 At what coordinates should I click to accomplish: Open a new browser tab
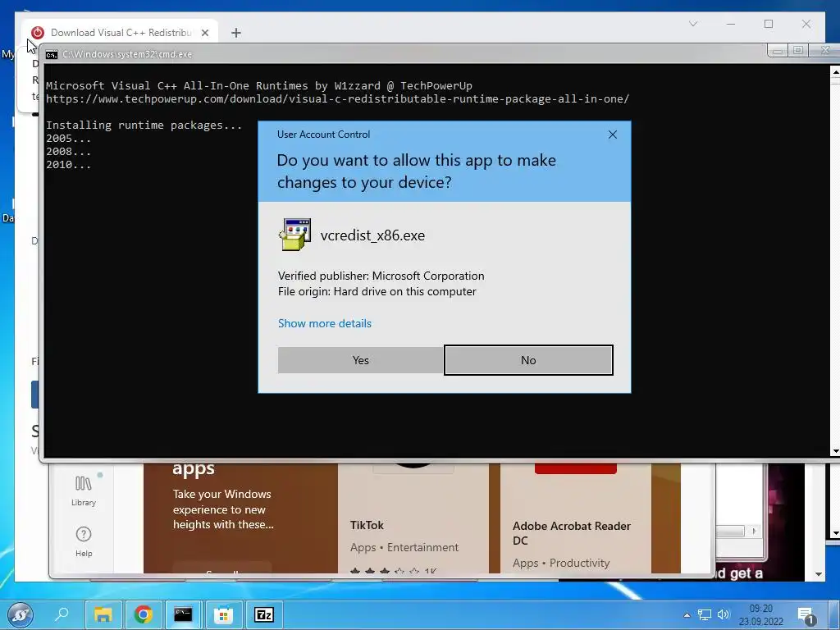click(x=235, y=33)
